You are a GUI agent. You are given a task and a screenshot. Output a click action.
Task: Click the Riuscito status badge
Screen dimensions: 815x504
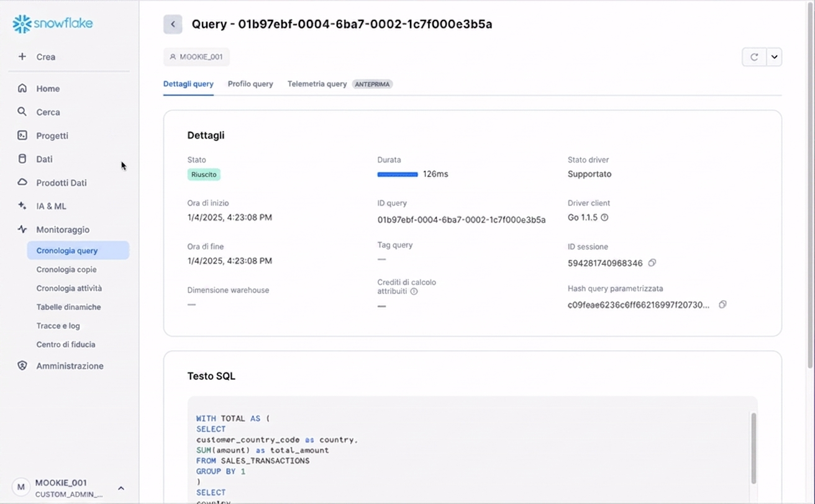coord(204,174)
